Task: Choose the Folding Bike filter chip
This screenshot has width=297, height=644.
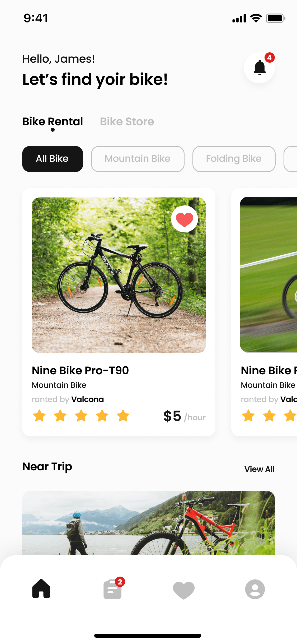Action: (234, 159)
